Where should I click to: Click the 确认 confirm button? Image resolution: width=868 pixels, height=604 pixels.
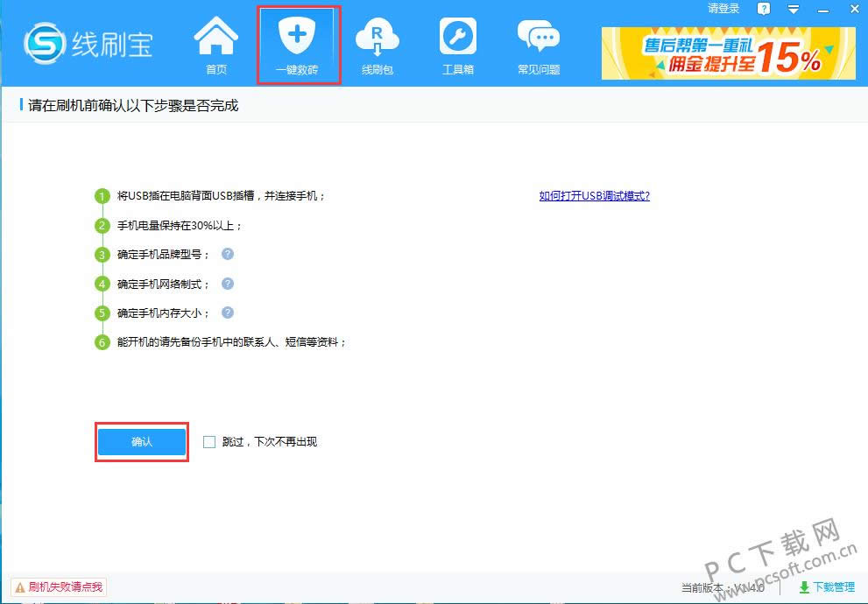tap(141, 442)
